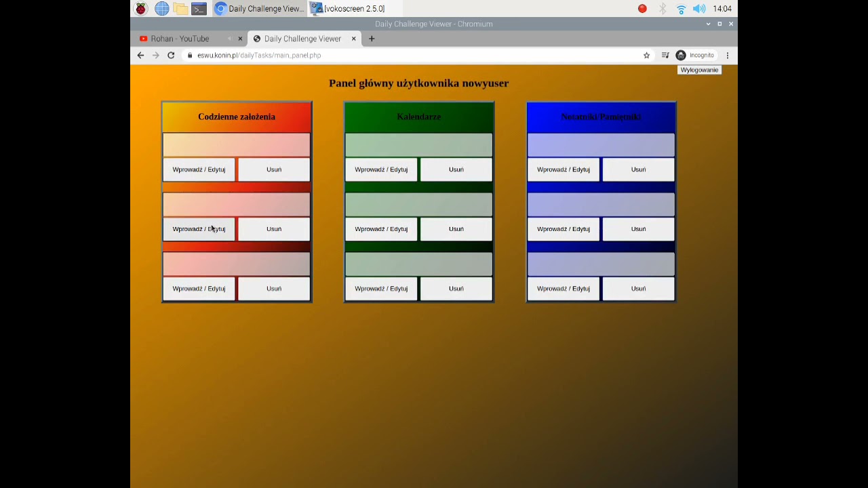
Task: Go forward in browser history
Action: tap(155, 56)
